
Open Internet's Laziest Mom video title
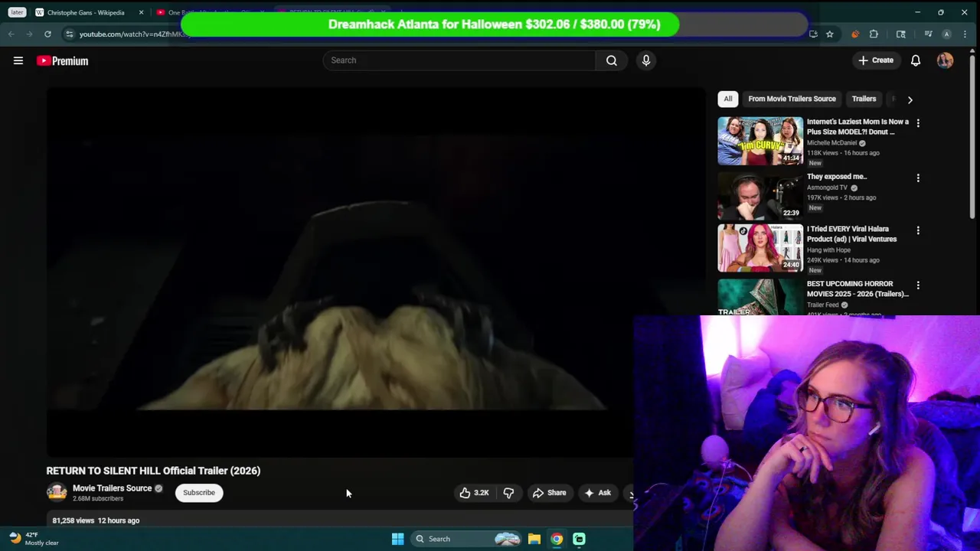(857, 126)
